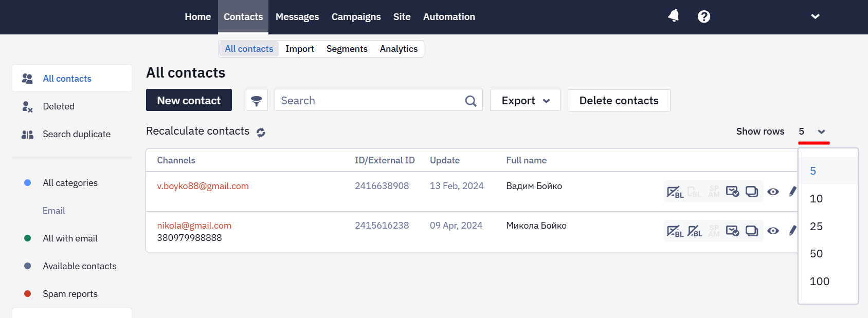Select 10 rows option

[x=828, y=199]
